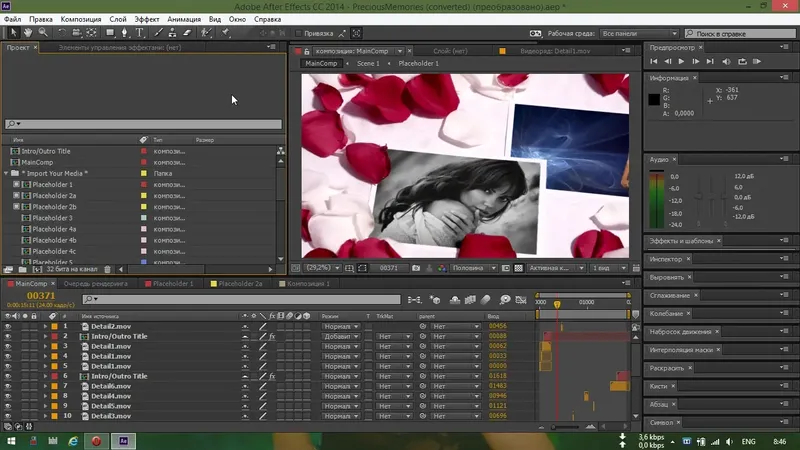Select the Rectangle shape tool

(x=109, y=32)
